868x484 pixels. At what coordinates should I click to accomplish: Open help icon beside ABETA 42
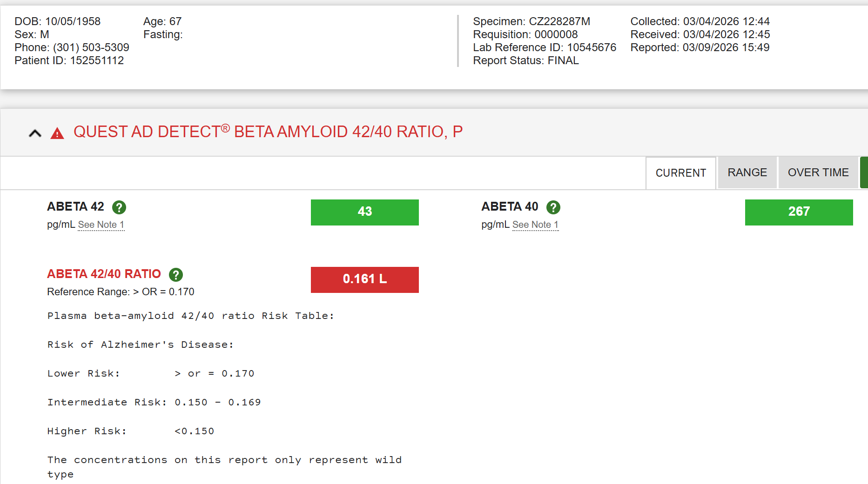[119, 207]
